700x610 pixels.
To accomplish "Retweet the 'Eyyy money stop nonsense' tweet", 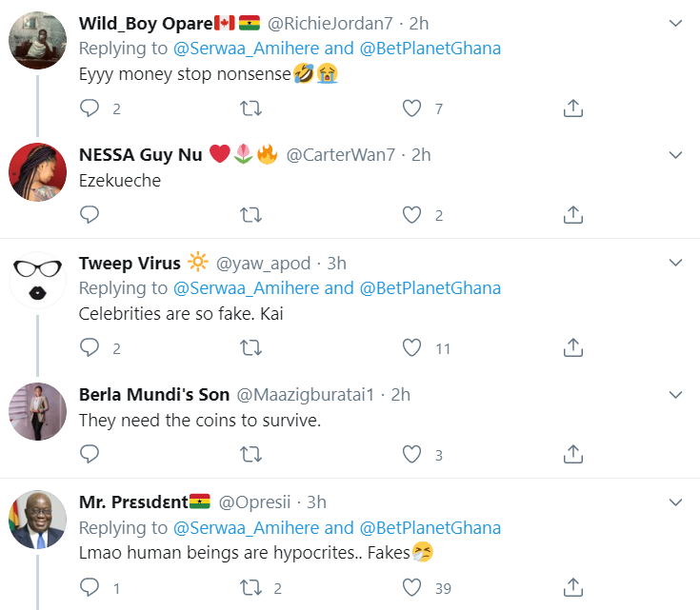I will pyautogui.click(x=250, y=108).
